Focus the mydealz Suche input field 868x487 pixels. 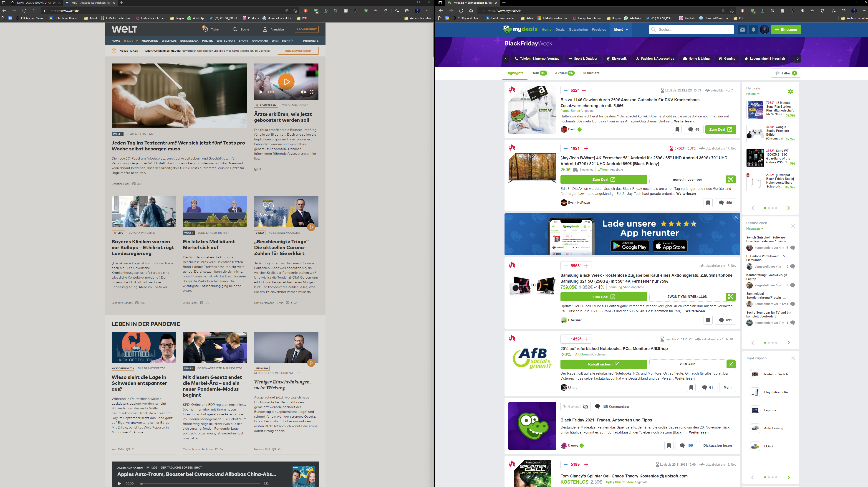691,30
